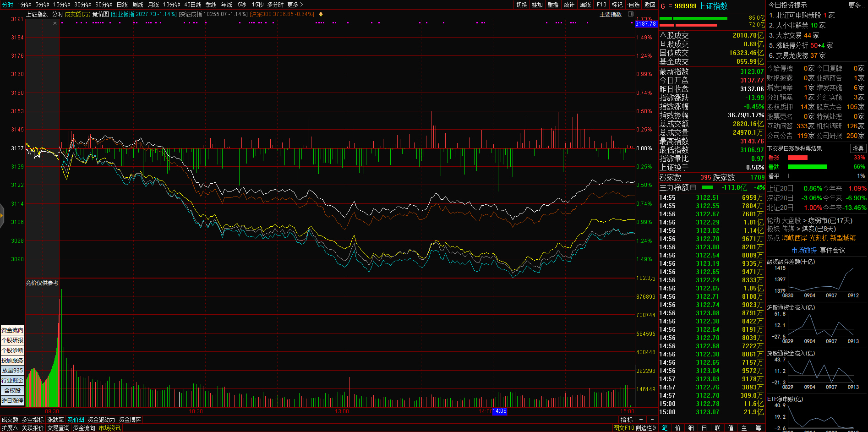Expand the 扩展 panel at bottom left

pyautogui.click(x=9, y=428)
